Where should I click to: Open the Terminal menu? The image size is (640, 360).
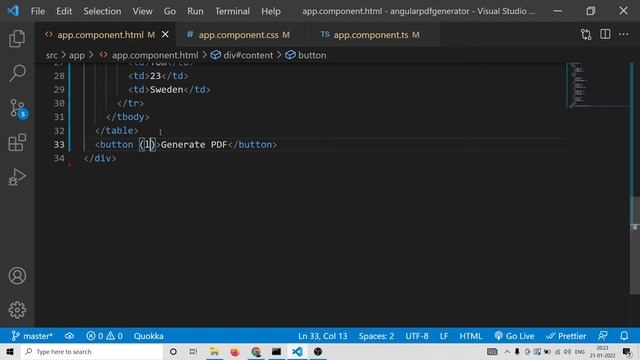click(232, 11)
